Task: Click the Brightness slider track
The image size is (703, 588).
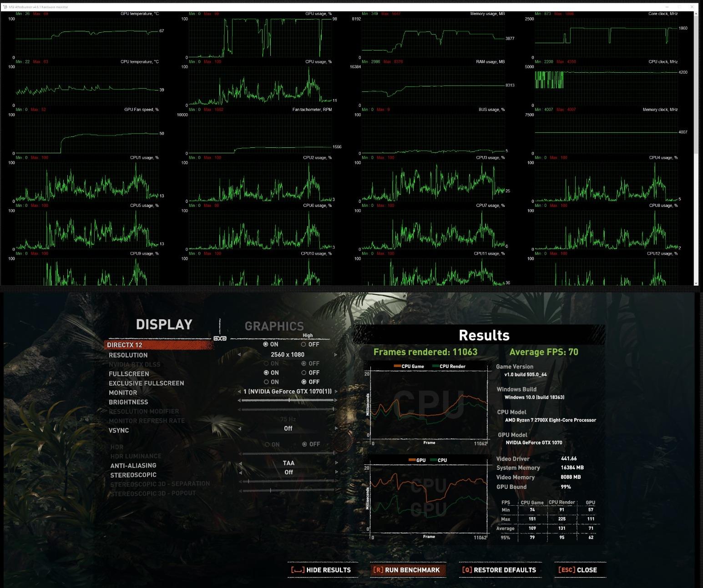Action: pyautogui.click(x=288, y=400)
